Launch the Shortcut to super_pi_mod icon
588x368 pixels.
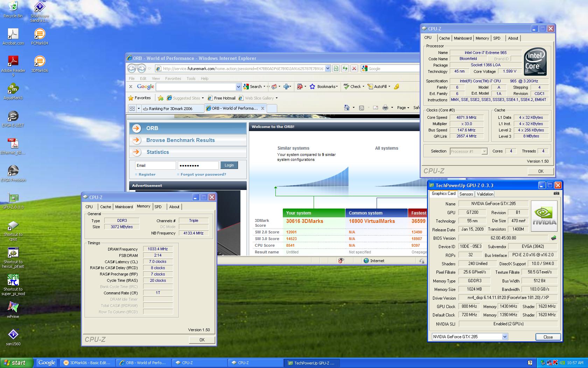coord(13,285)
